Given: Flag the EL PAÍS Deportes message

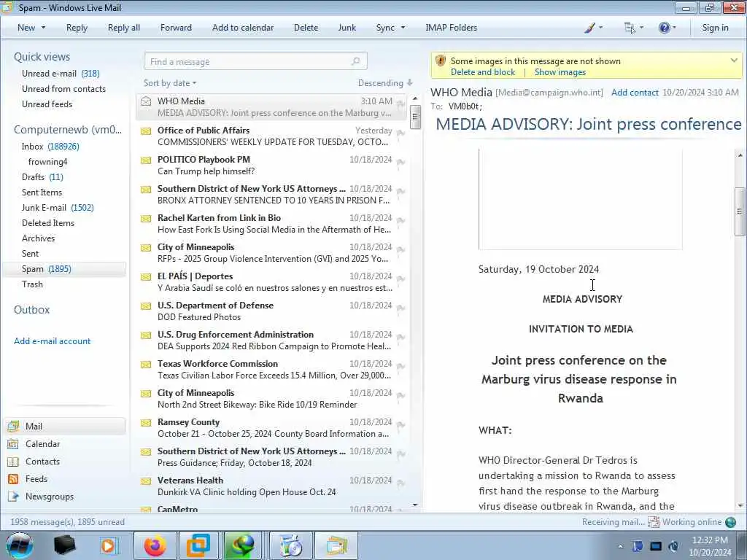Looking at the screenshot, I should tap(400, 279).
